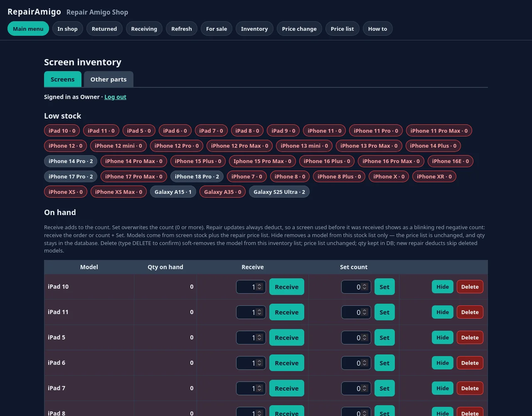The image size is (532, 416).
Task: Select the iPhone 18 Pro · 2 chip
Action: click(197, 176)
